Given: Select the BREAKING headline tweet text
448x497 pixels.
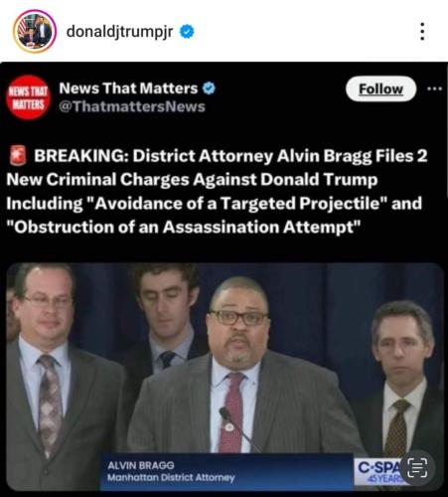Looking at the screenshot, I should pyautogui.click(x=217, y=191).
